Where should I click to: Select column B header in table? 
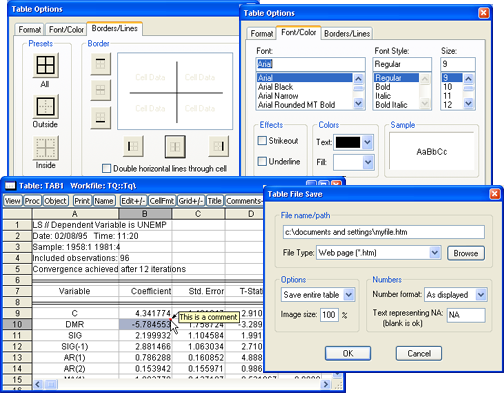pyautogui.click(x=145, y=214)
